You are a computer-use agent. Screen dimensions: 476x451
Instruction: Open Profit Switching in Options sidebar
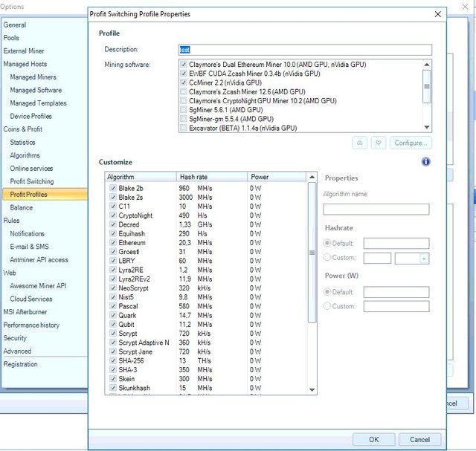coord(32,181)
